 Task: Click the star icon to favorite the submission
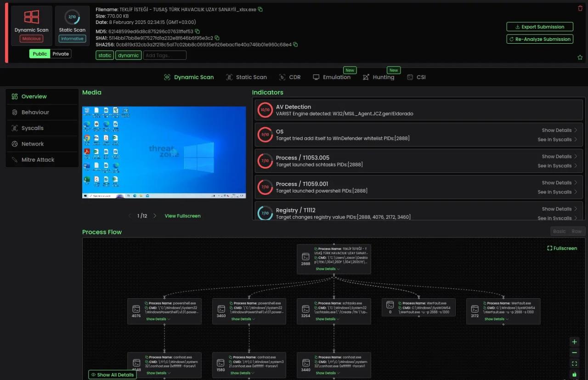580,57
